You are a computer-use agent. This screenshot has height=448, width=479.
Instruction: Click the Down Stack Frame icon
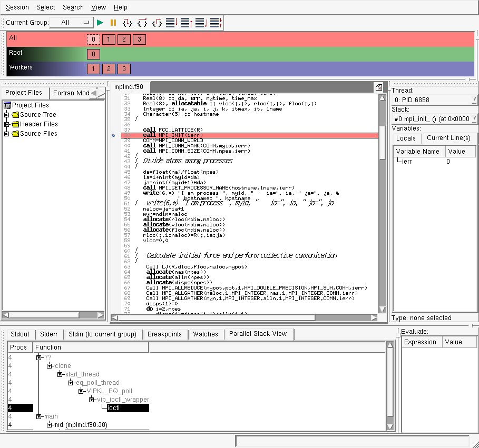tap(171, 23)
